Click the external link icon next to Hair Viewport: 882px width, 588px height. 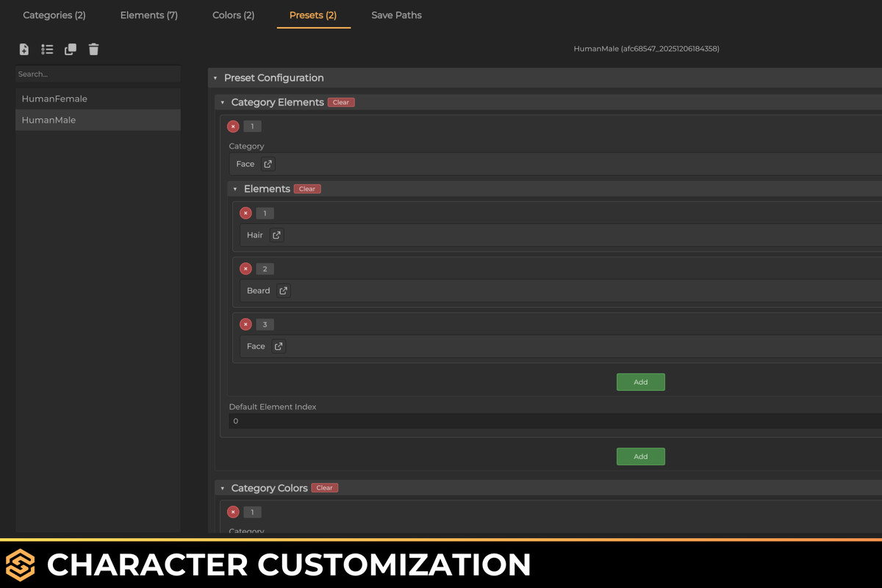click(x=277, y=234)
